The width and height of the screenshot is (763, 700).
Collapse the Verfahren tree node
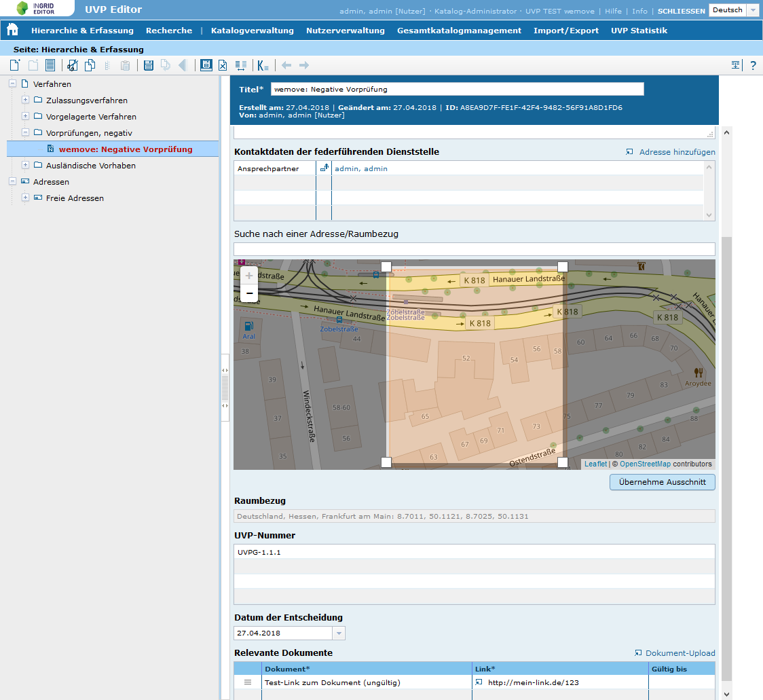pyautogui.click(x=13, y=84)
